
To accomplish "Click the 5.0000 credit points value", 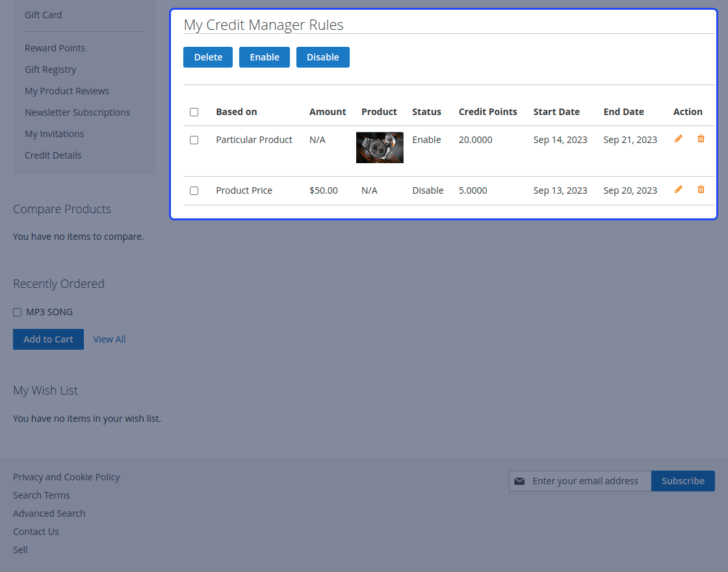I will pyautogui.click(x=473, y=190).
